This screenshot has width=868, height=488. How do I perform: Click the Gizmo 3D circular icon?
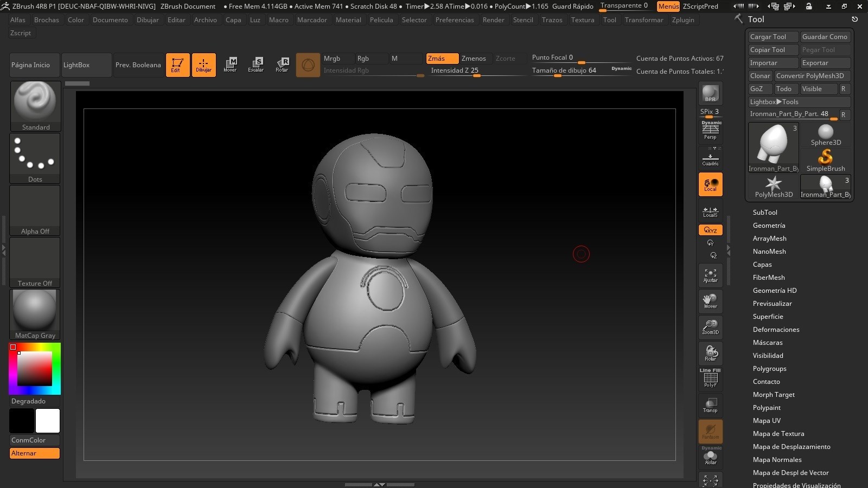click(x=308, y=65)
